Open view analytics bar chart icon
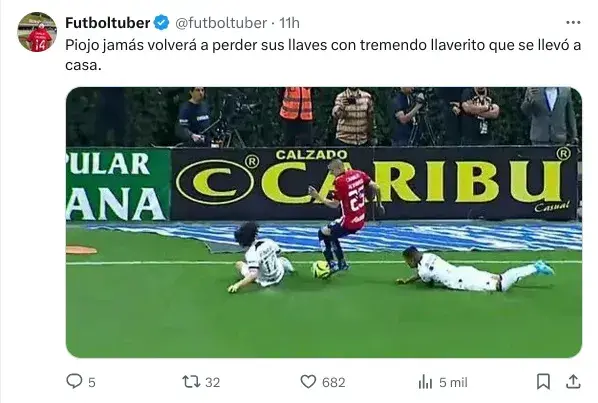The image size is (598, 403). pos(425,381)
